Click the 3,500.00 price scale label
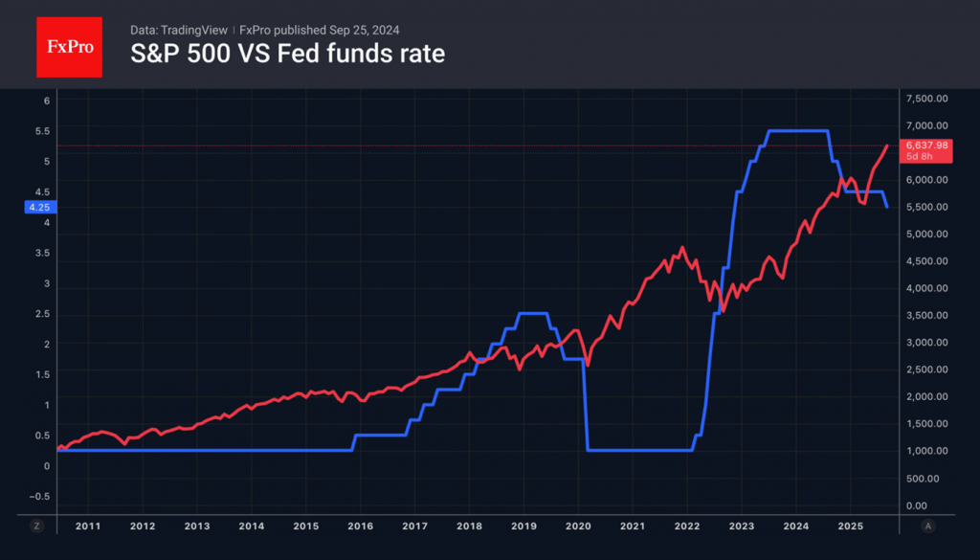Screen dimensions: 980x560 pos(926,315)
